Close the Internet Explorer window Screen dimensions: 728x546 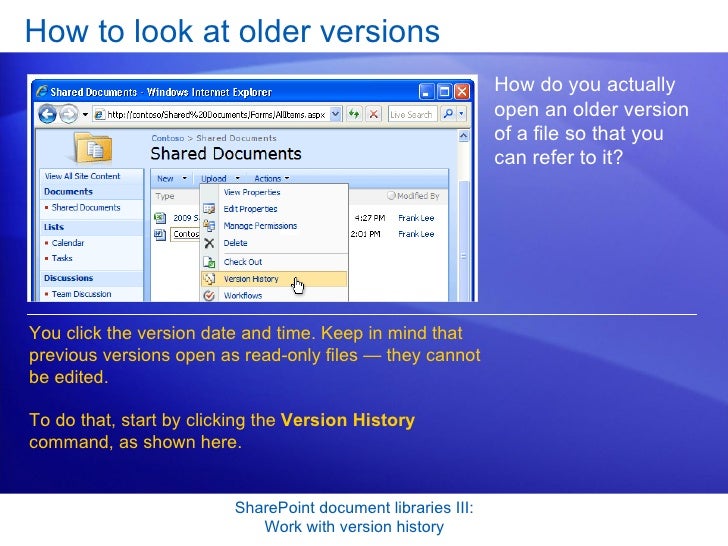coord(462,91)
